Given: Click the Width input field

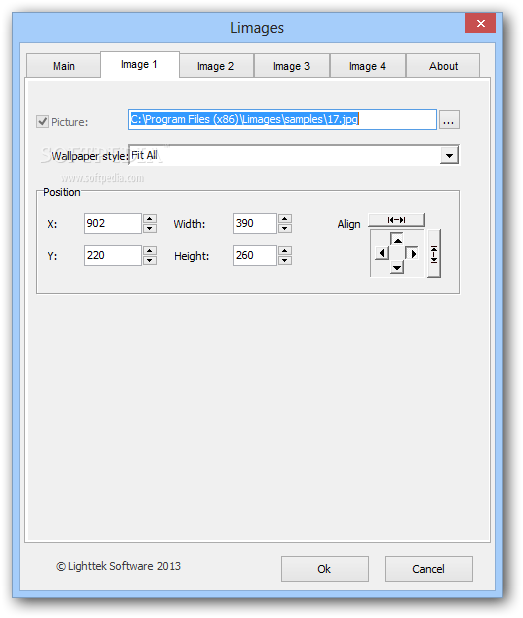Looking at the screenshot, I should pyautogui.click(x=255, y=223).
